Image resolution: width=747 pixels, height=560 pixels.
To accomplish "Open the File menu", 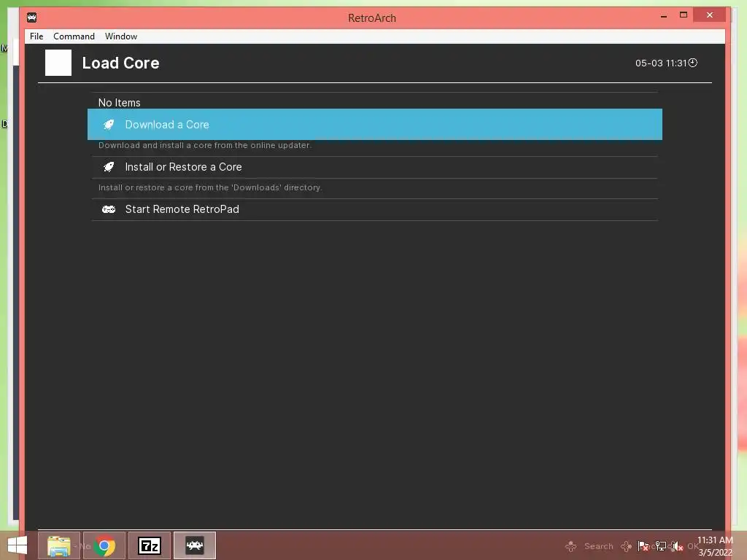I will click(36, 36).
